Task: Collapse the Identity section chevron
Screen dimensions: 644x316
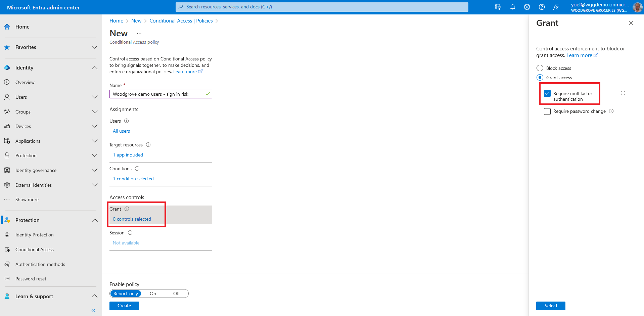Action: click(95, 68)
